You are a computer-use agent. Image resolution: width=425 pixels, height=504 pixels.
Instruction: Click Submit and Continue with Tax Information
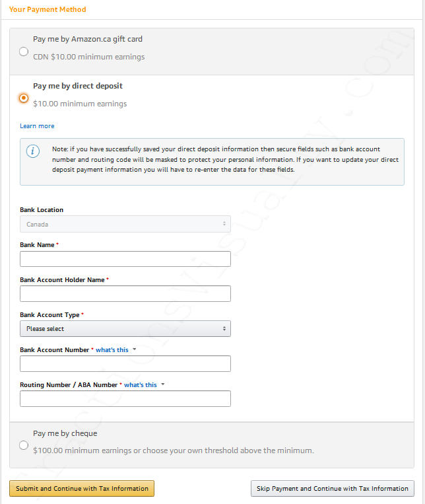click(x=82, y=489)
